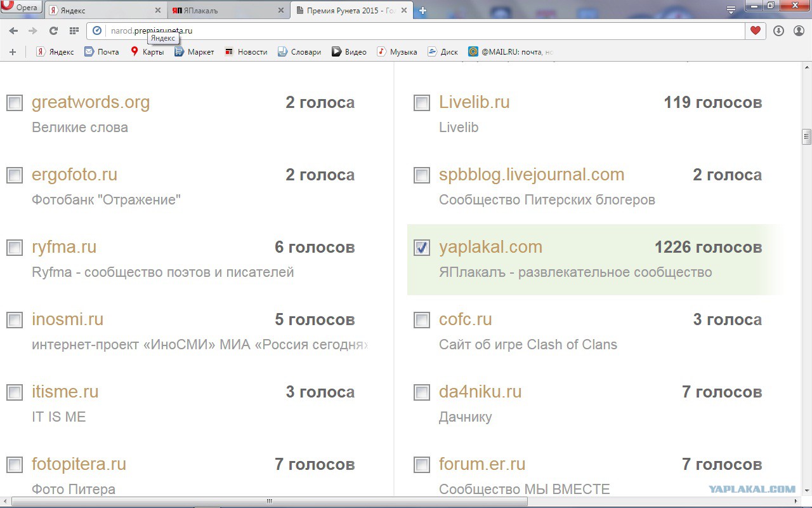Image resolution: width=812 pixels, height=508 pixels.
Task: Open a new tab with plus button
Action: (422, 10)
